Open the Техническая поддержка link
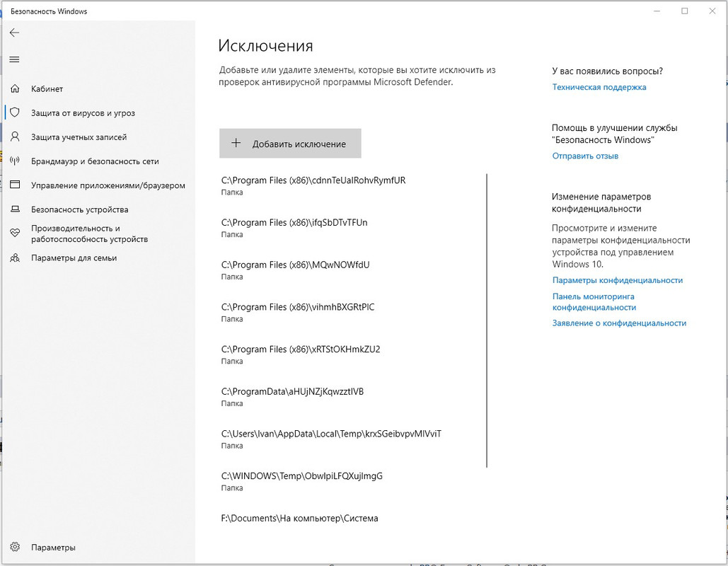This screenshot has height=566, width=728. 599,87
